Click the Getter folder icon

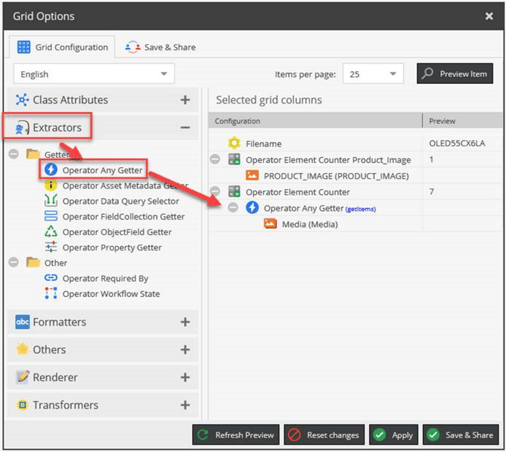[33, 154]
